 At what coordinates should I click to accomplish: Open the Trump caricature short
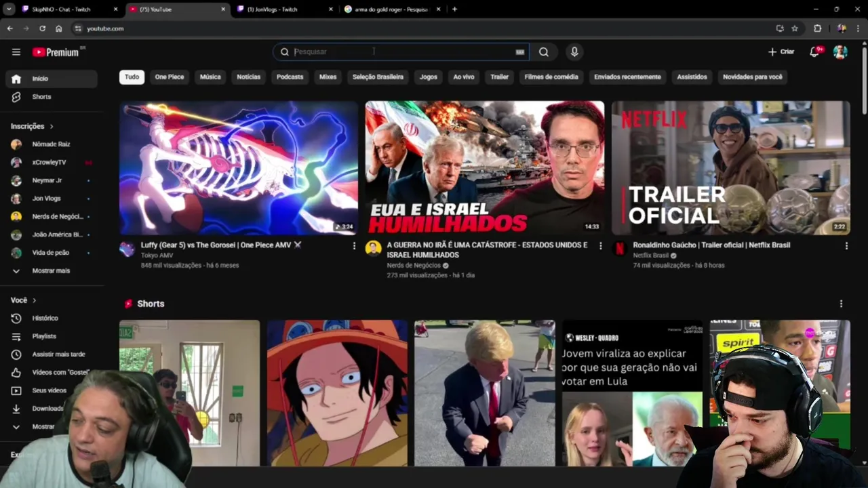[485, 393]
